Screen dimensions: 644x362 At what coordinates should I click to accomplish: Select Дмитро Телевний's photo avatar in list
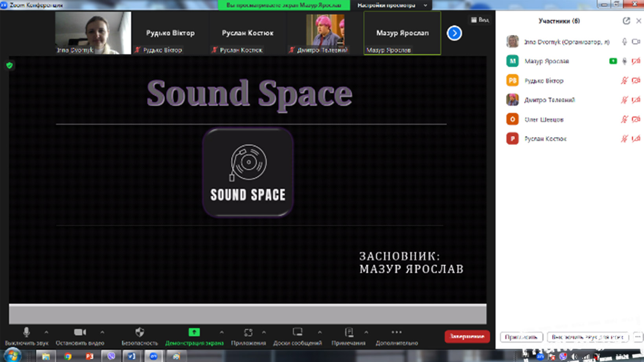(512, 100)
